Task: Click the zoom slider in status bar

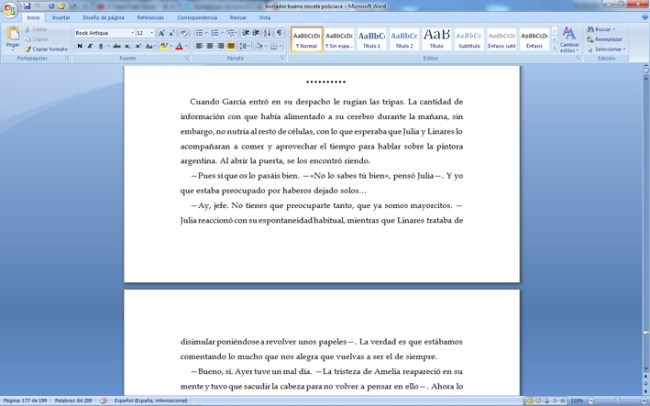Action: point(616,401)
